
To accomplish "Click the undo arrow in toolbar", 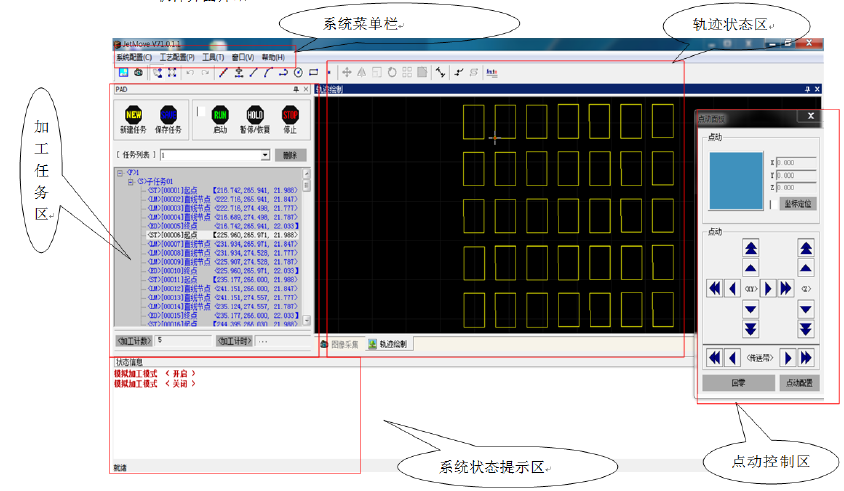I will click(x=190, y=73).
